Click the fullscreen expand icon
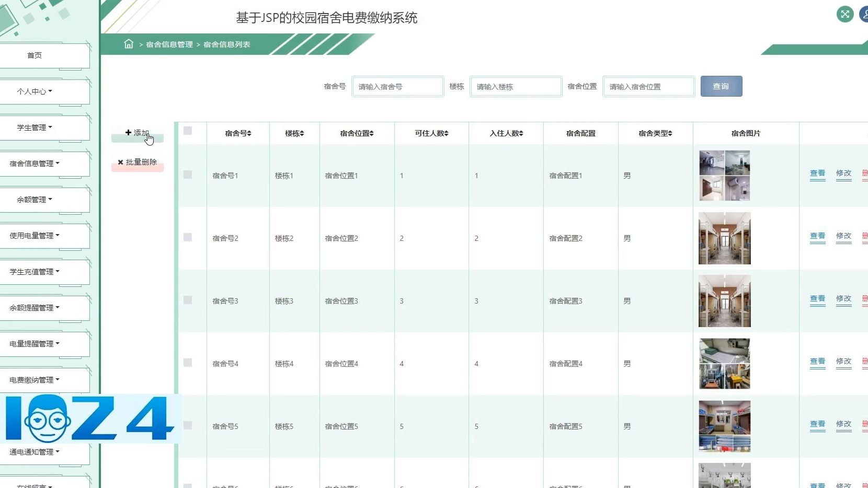The image size is (868, 488). coord(845,14)
